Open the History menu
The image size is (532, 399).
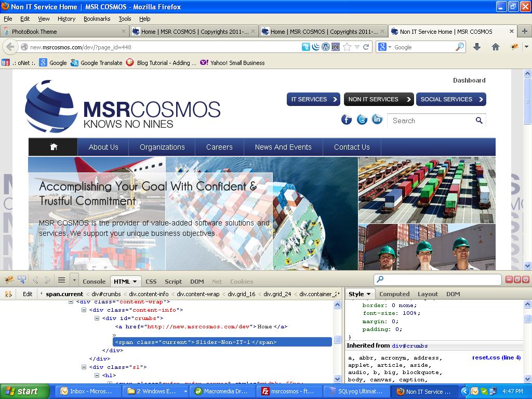pyautogui.click(x=66, y=19)
